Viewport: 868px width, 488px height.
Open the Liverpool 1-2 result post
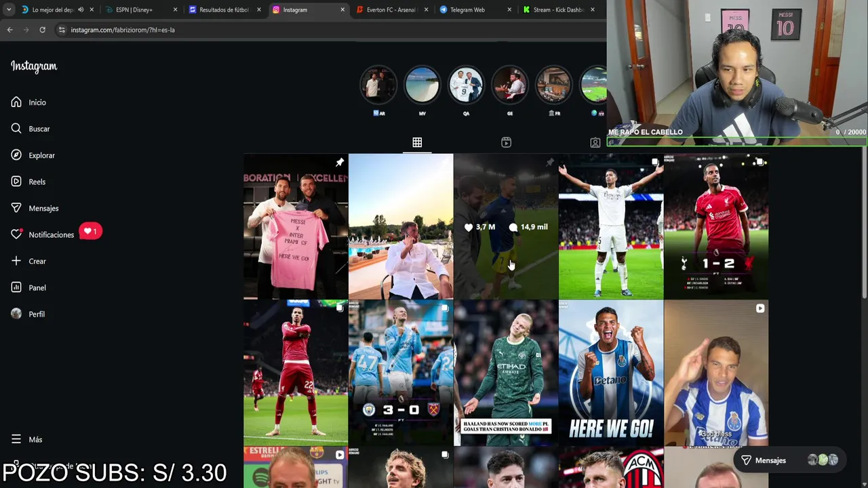click(716, 226)
